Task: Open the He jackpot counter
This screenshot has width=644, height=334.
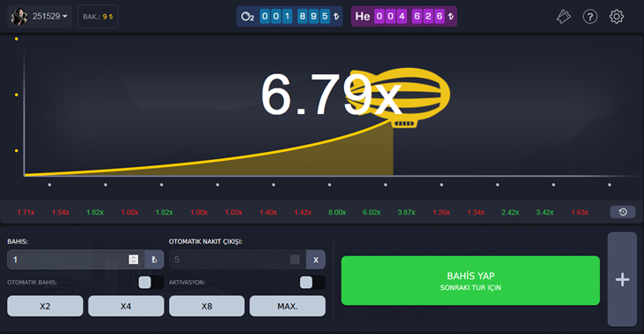Action: [x=404, y=17]
